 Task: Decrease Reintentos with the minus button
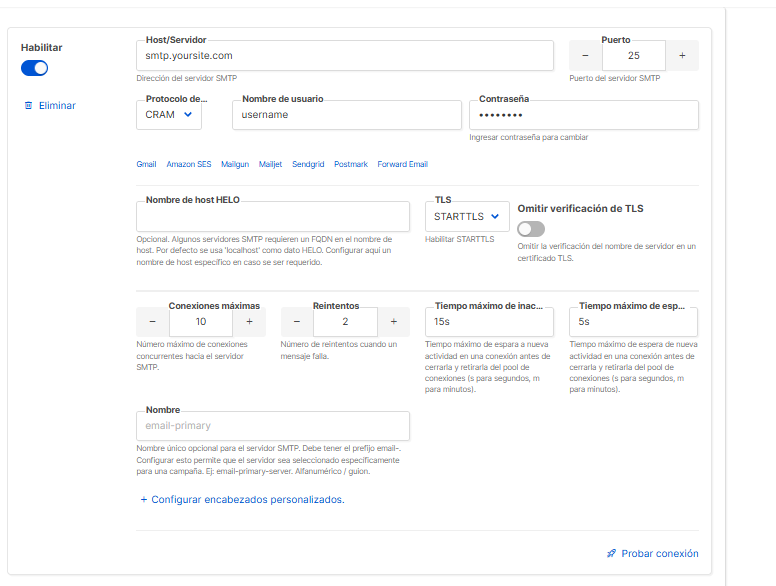(x=297, y=321)
